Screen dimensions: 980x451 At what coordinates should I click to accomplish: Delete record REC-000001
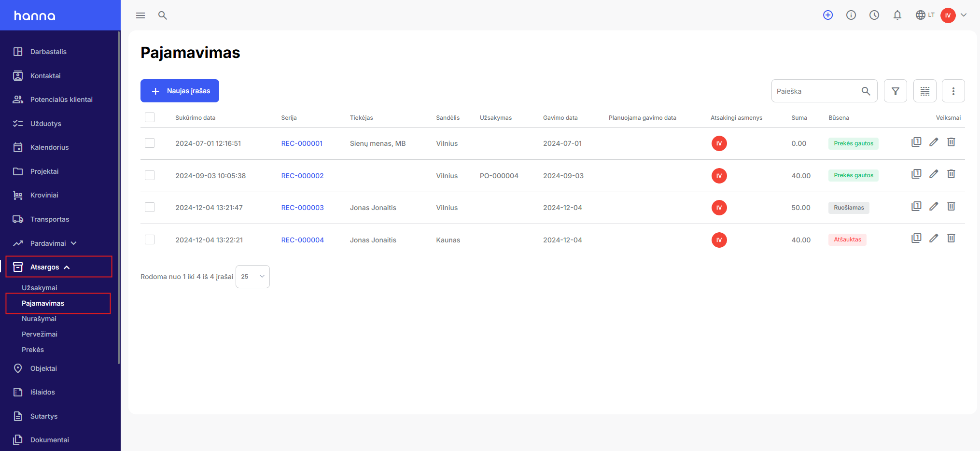951,142
